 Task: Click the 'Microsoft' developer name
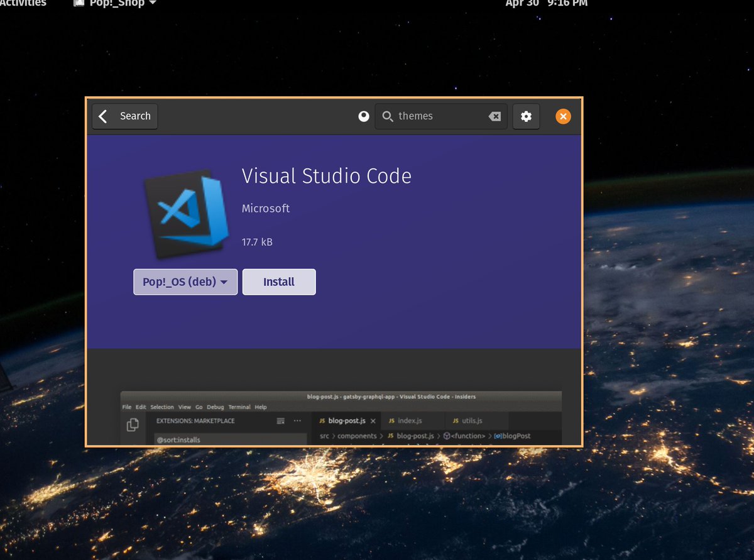click(266, 209)
